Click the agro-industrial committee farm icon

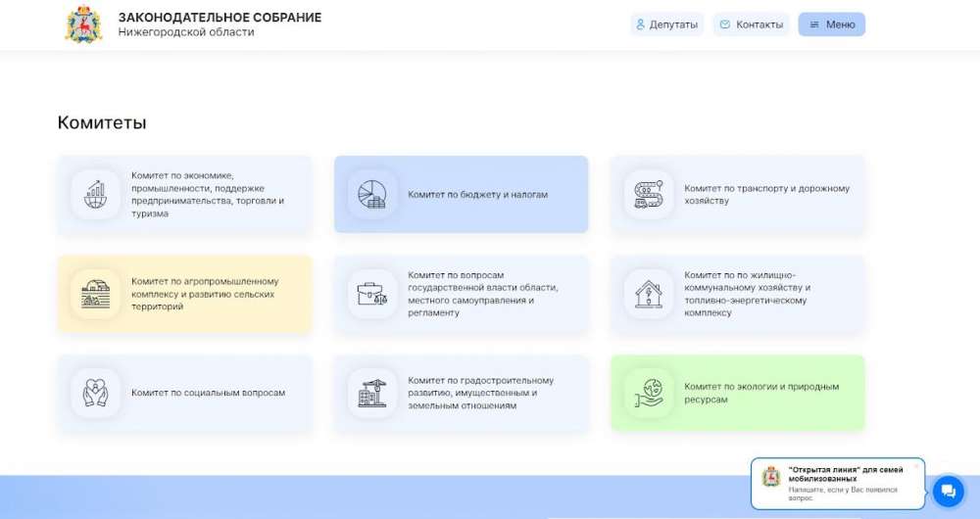coord(95,294)
